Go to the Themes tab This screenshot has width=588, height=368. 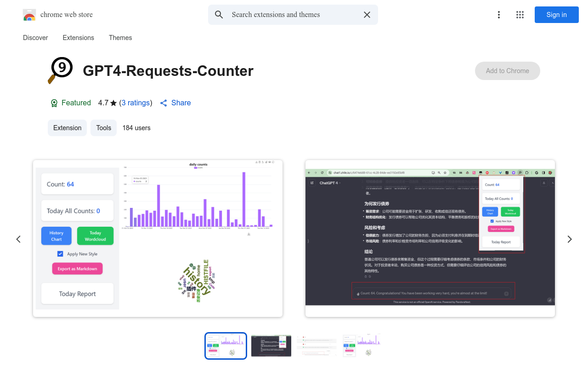120,38
